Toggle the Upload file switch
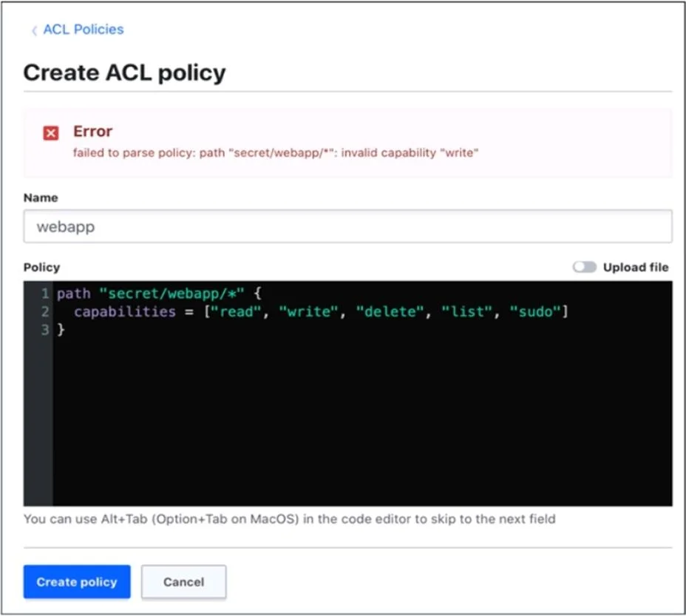Image resolution: width=686 pixels, height=616 pixels. click(585, 267)
